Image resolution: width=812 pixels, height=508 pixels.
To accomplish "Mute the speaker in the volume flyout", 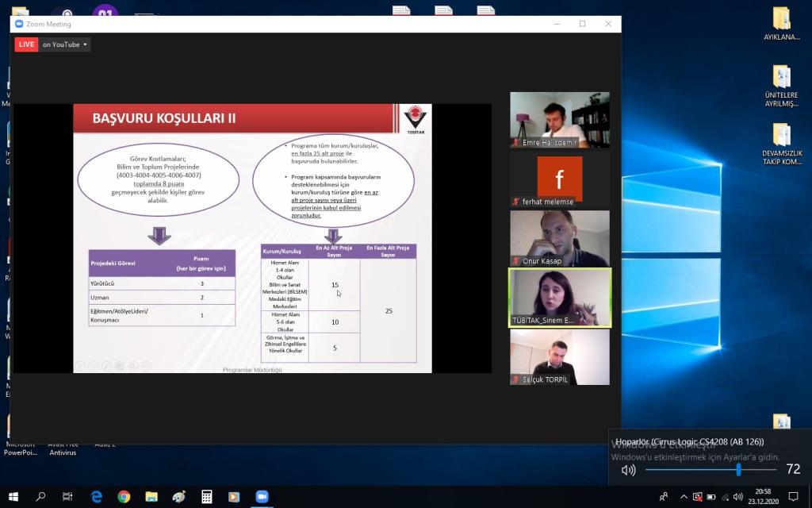I will click(628, 470).
